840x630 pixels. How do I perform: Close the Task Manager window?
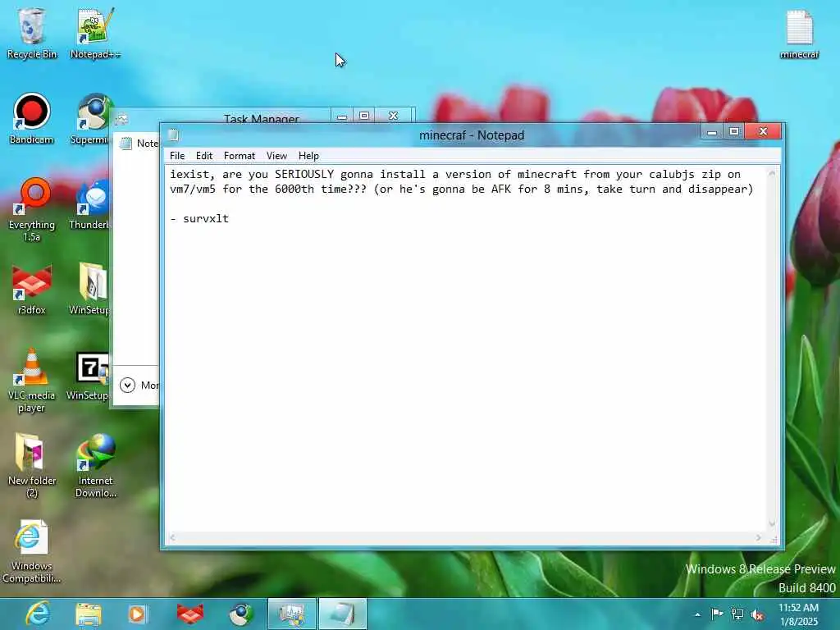tap(393, 116)
